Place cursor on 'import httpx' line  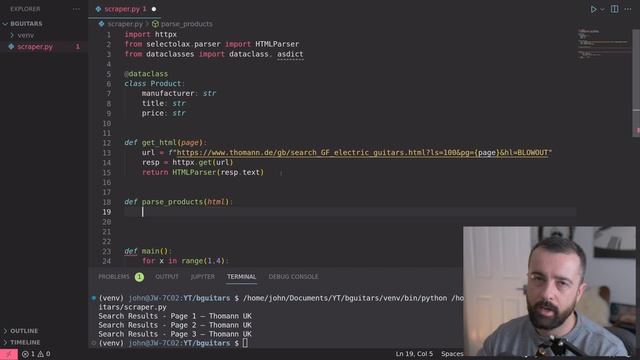(x=151, y=34)
